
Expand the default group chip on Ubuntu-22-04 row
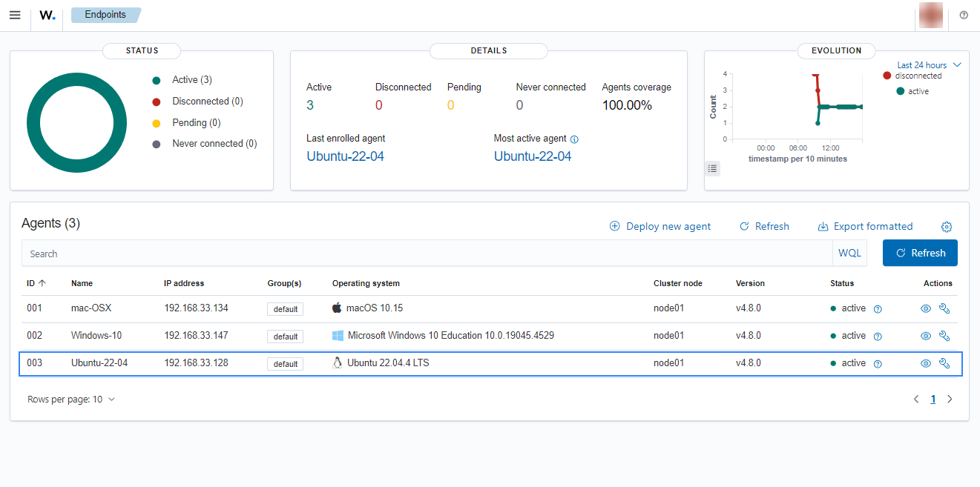pyautogui.click(x=285, y=363)
